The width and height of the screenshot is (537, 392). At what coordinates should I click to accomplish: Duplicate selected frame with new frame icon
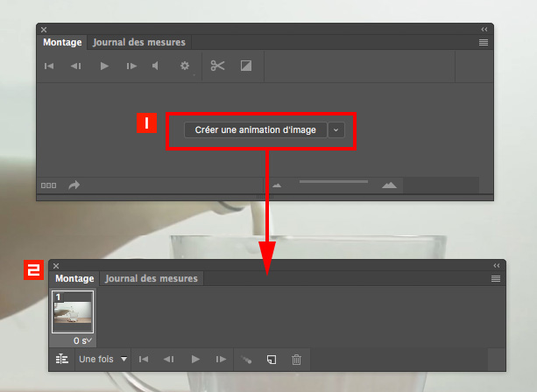coord(272,360)
